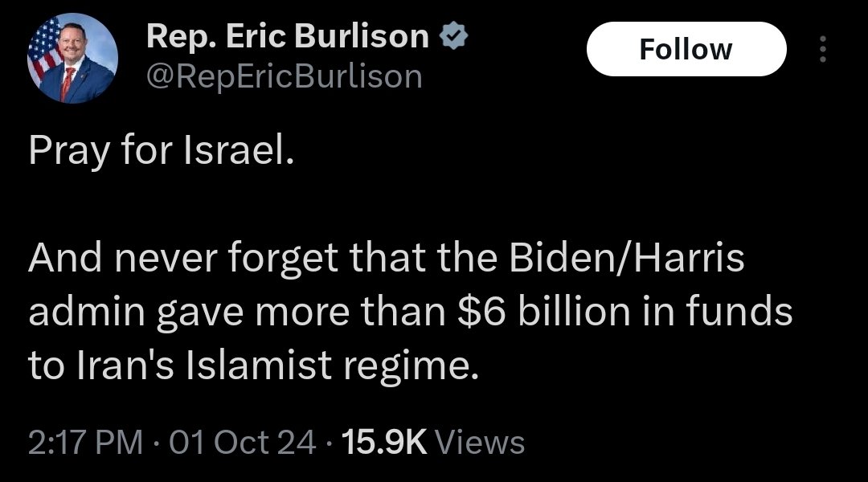Image resolution: width=868 pixels, height=482 pixels.
Task: Click the "Pray for Israel." line
Action: click(157, 152)
